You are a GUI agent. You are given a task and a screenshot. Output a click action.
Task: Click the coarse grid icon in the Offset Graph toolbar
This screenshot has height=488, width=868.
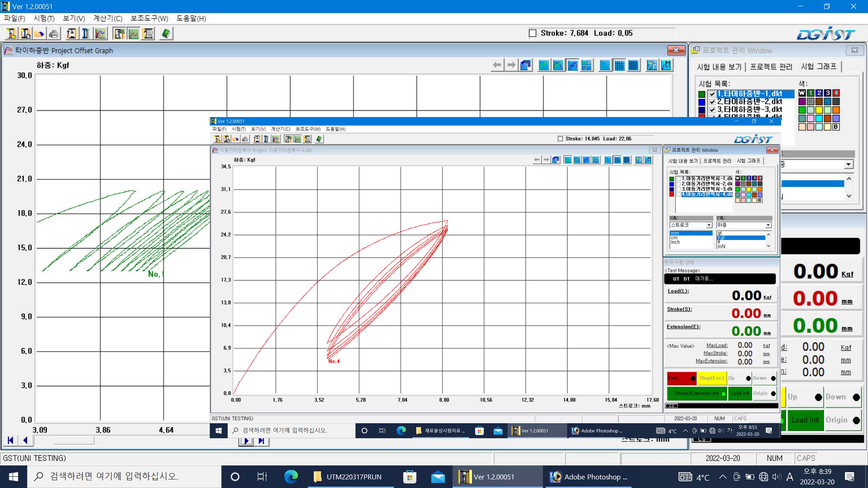pyautogui.click(x=619, y=65)
